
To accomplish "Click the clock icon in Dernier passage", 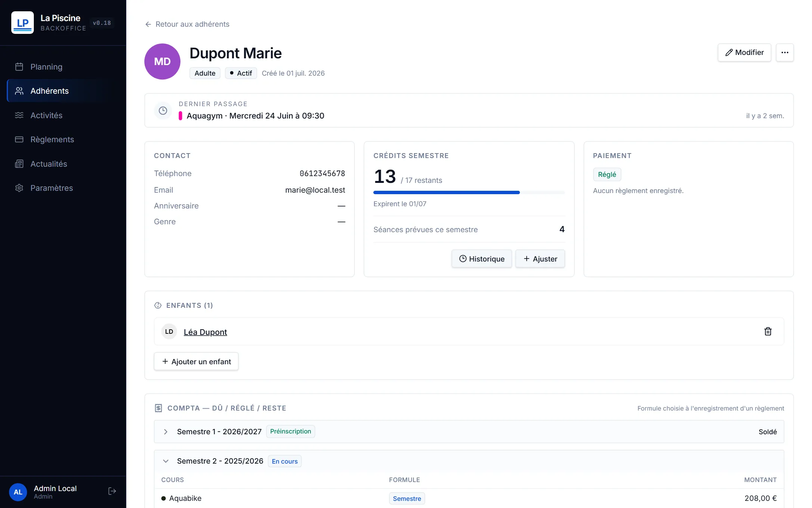I will tap(163, 111).
